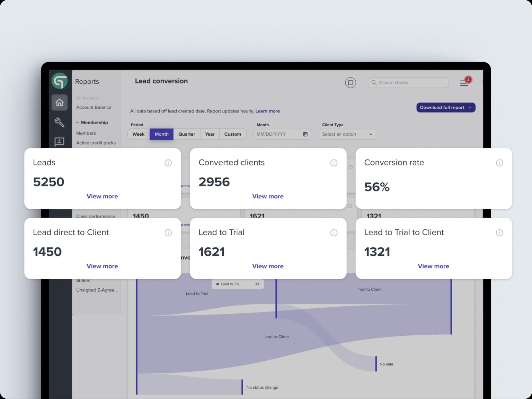532x399 pixels.
Task: Open the member messages icon in sidebar
Action: pyautogui.click(x=59, y=142)
